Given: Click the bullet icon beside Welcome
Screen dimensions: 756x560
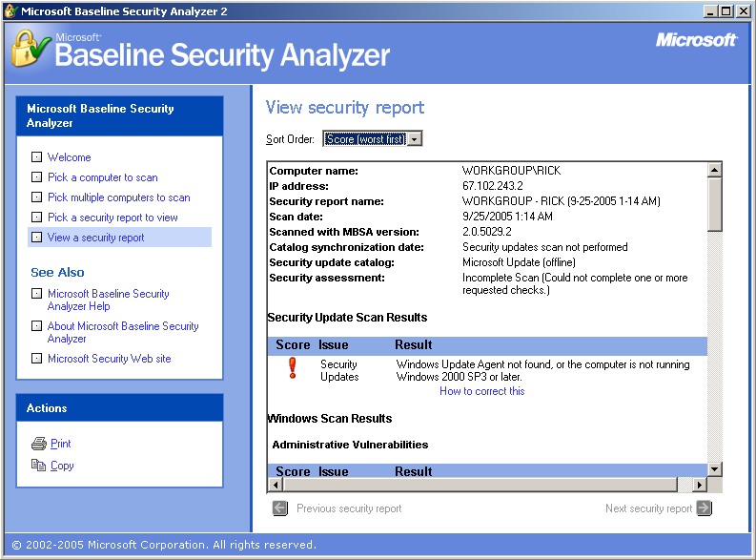Looking at the screenshot, I should tap(36, 156).
